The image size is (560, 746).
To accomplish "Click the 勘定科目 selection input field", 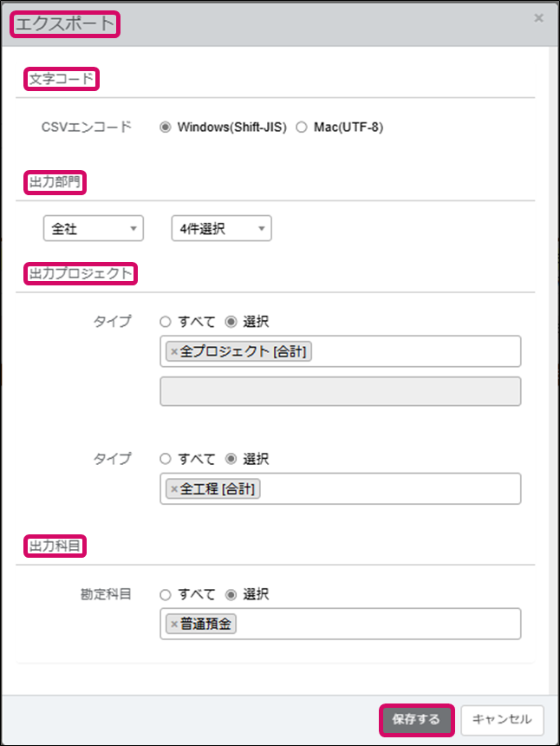I will point(381,625).
